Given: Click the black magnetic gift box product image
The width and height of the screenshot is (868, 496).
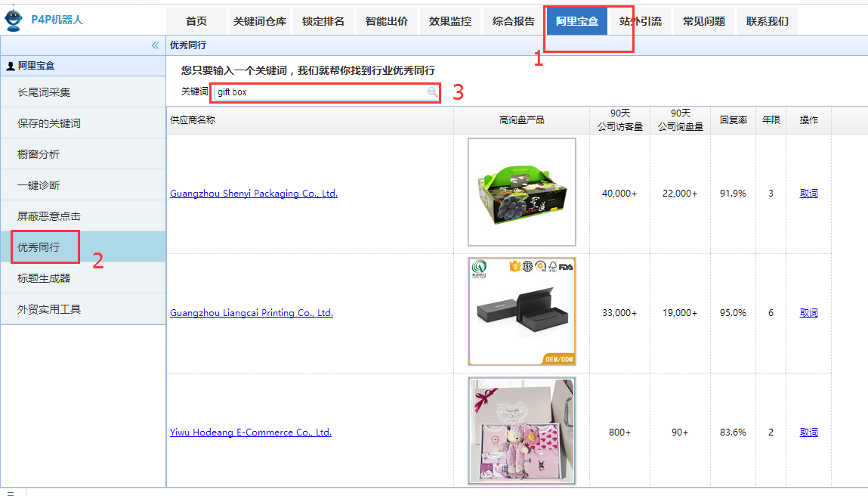Looking at the screenshot, I should (x=522, y=312).
